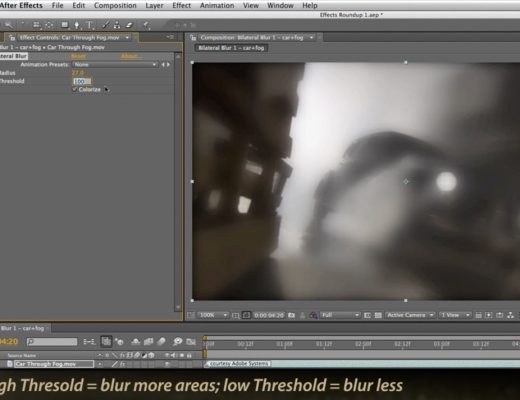Click the Effect Controls vertical scrollbar
Screen dimensions: 520x400
coord(178,182)
